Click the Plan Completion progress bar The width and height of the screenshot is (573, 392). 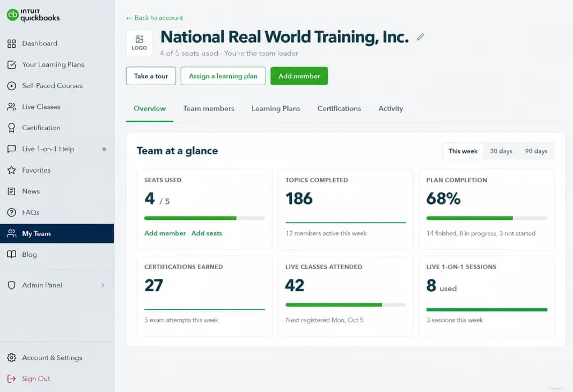[487, 218]
